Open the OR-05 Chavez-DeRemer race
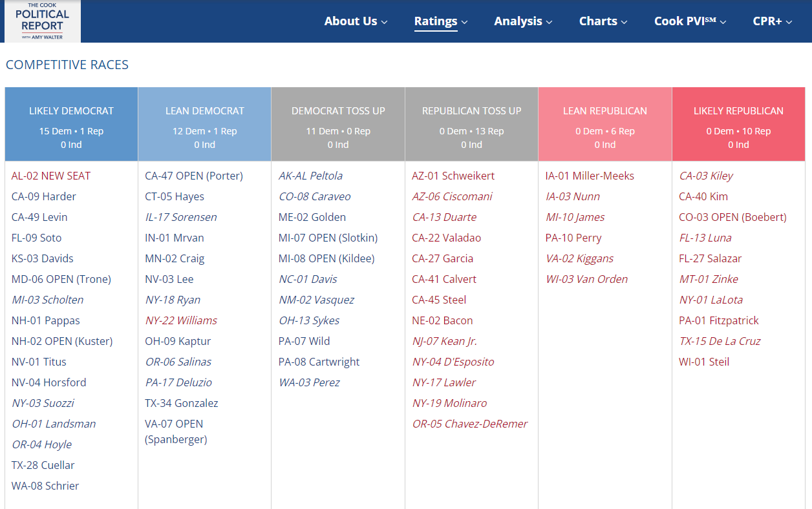The height and width of the screenshot is (509, 812). pyautogui.click(x=470, y=424)
